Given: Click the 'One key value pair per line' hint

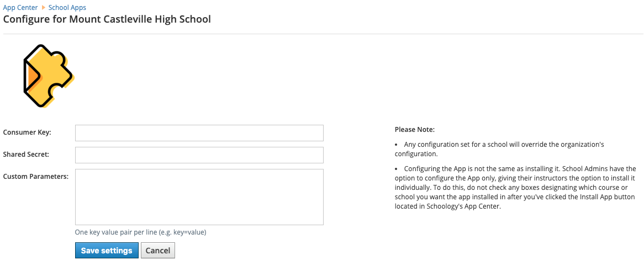Looking at the screenshot, I should (x=140, y=232).
